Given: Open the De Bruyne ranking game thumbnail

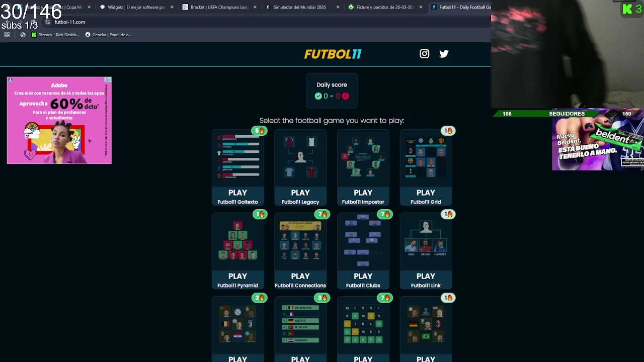Looking at the screenshot, I should click(x=300, y=324).
